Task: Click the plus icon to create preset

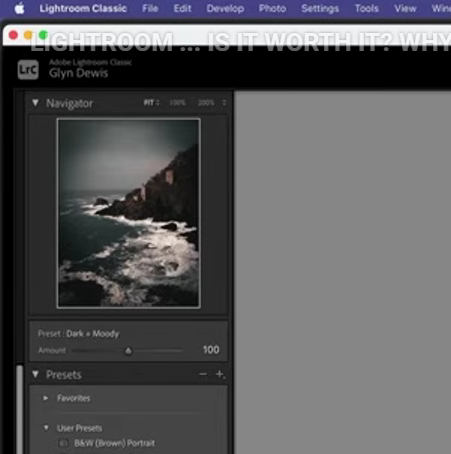Action: pyautogui.click(x=220, y=374)
